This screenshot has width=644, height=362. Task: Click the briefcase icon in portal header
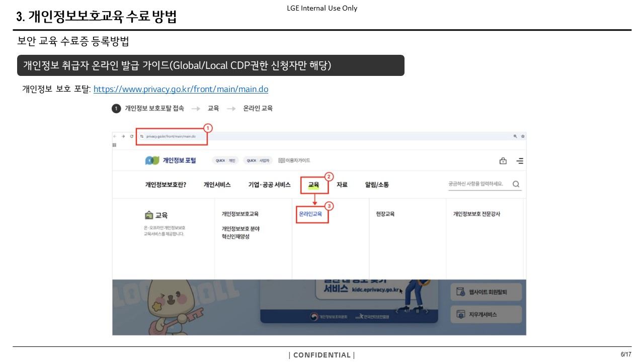pos(503,161)
